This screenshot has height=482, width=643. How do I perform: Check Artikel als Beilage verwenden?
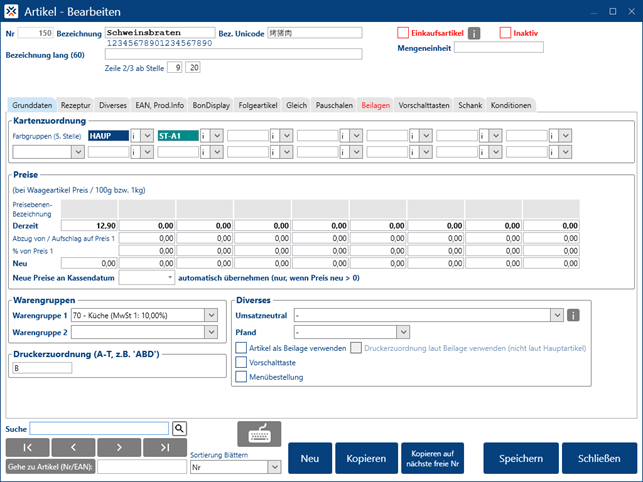pyautogui.click(x=242, y=347)
